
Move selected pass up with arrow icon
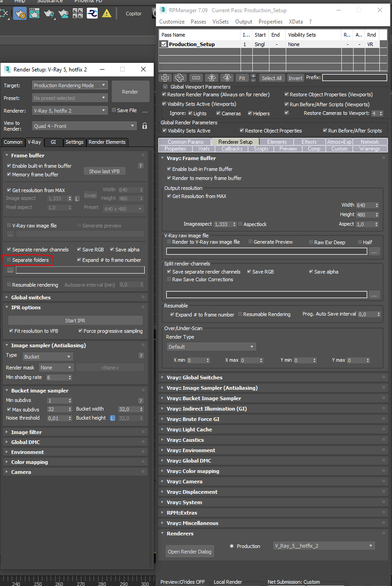point(212,78)
